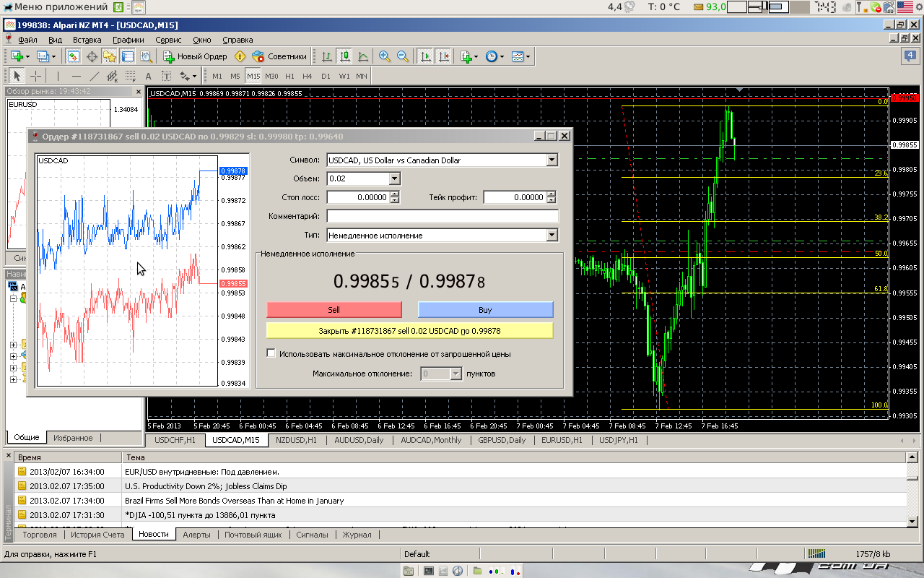The height and width of the screenshot is (578, 924).
Task: Switch timeframe to D1
Action: tap(326, 76)
